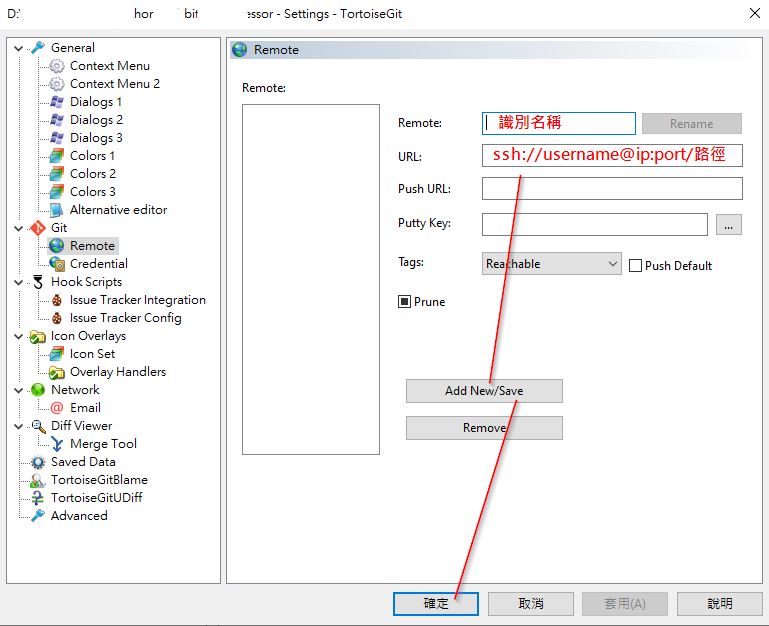The width and height of the screenshot is (769, 626).
Task: Click the Context Menu gear icon
Action: [x=57, y=66]
